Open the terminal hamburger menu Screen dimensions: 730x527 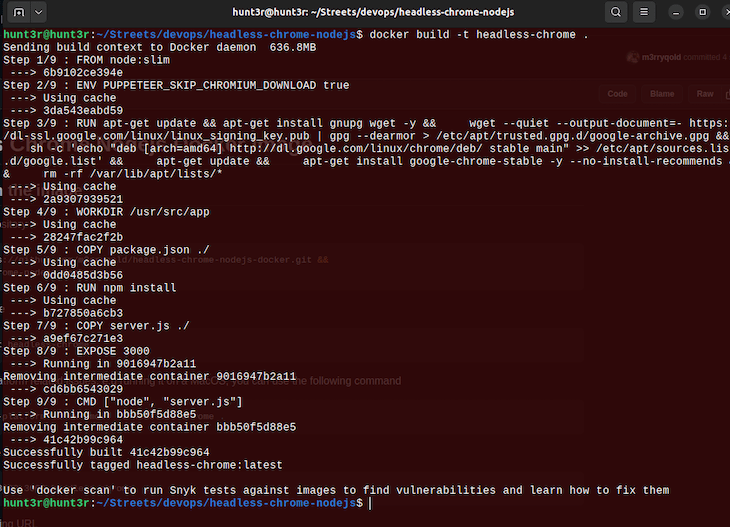coord(646,12)
